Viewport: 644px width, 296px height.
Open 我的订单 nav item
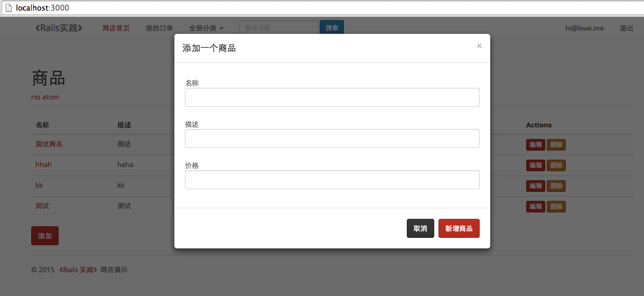pyautogui.click(x=159, y=28)
